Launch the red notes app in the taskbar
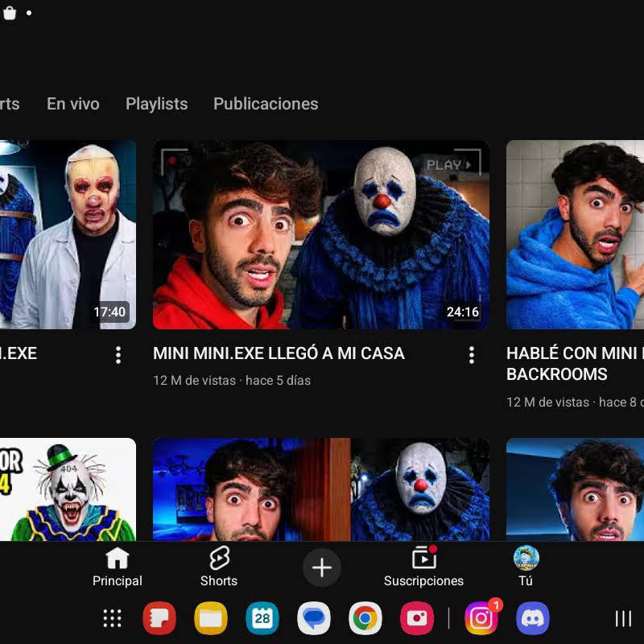The width and height of the screenshot is (644, 644). tap(159, 618)
